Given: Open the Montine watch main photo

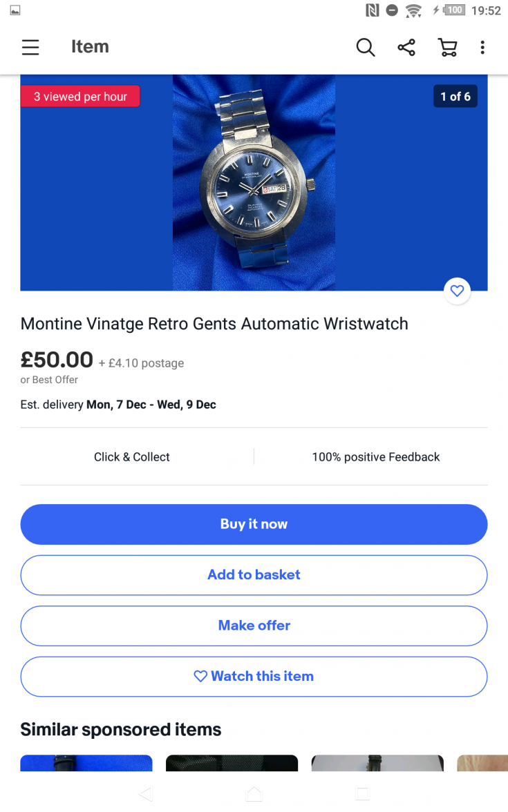Looking at the screenshot, I should [254, 182].
